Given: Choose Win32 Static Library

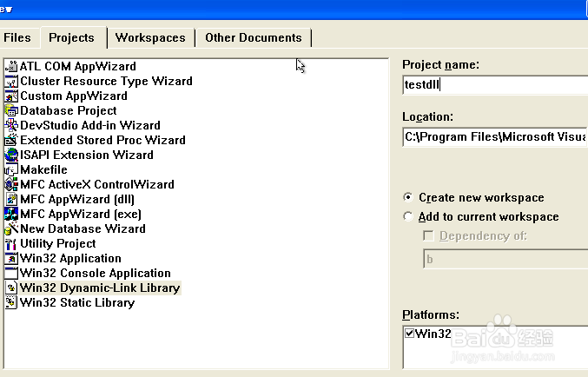Looking at the screenshot, I should point(77,302).
